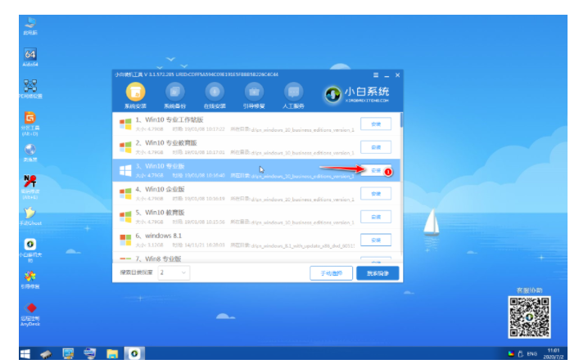588x364 pixels.
Task: Launch Aida64 from the desktop
Action: click(30, 57)
